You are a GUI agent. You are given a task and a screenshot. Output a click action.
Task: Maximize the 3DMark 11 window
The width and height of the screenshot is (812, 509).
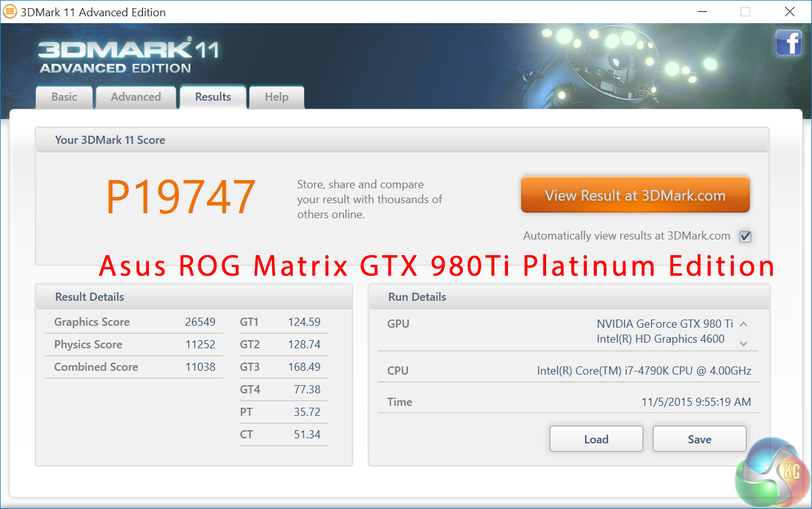click(x=745, y=12)
